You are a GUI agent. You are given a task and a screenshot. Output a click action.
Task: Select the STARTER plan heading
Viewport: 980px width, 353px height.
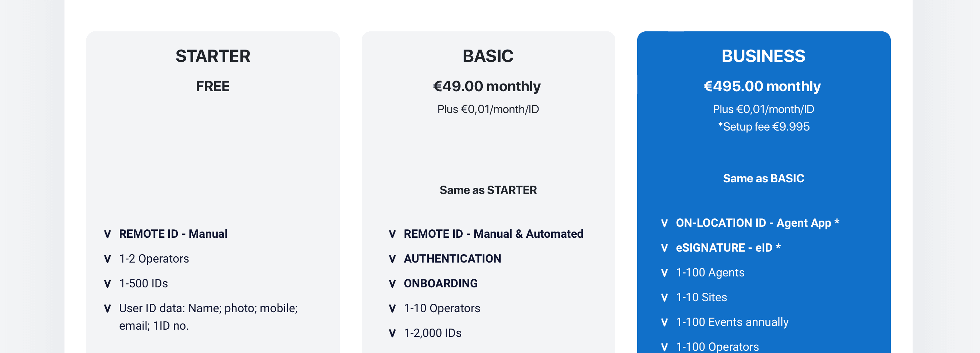tap(213, 56)
